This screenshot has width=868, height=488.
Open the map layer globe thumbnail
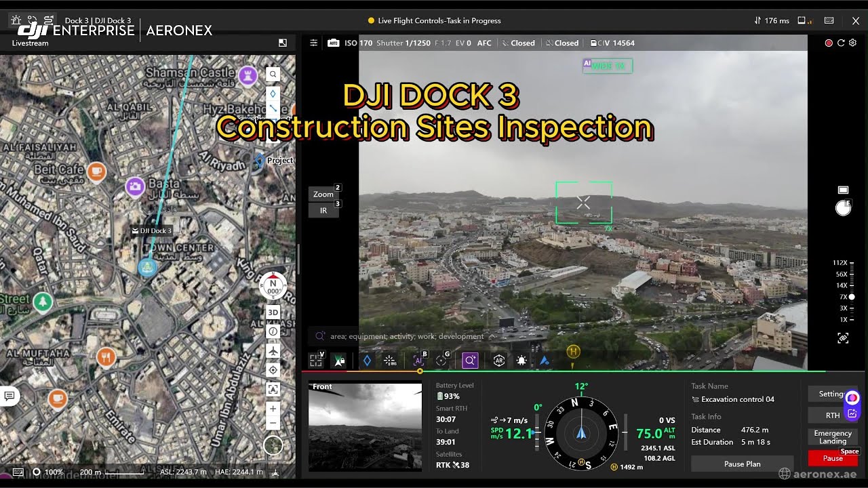coord(273,445)
